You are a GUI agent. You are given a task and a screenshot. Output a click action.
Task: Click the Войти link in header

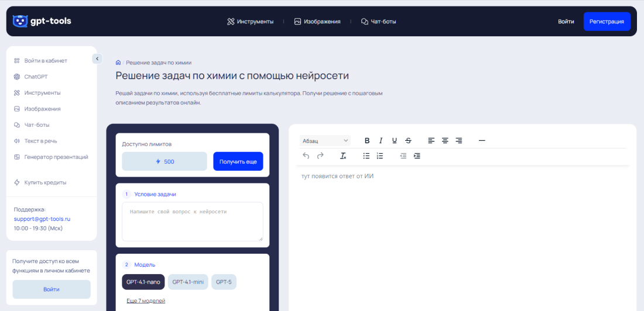(566, 21)
